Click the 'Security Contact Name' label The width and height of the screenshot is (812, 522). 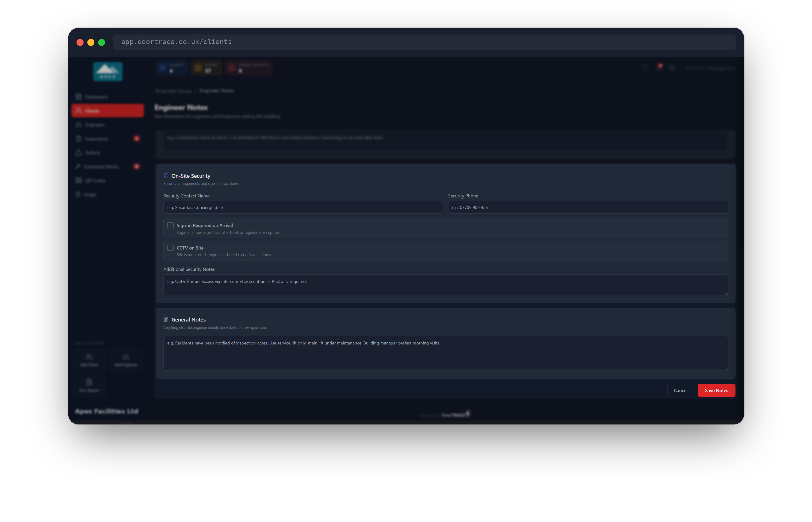pos(186,196)
